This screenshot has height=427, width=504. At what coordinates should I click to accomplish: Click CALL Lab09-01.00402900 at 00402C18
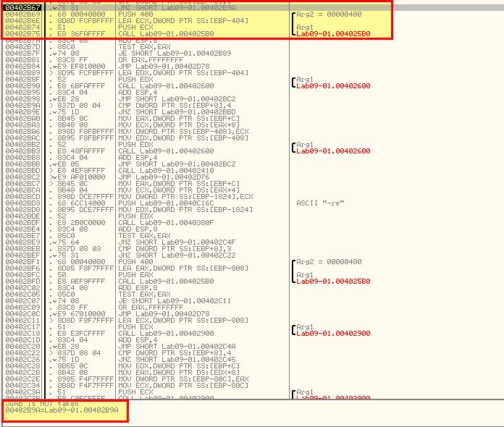pyautogui.click(x=166, y=333)
